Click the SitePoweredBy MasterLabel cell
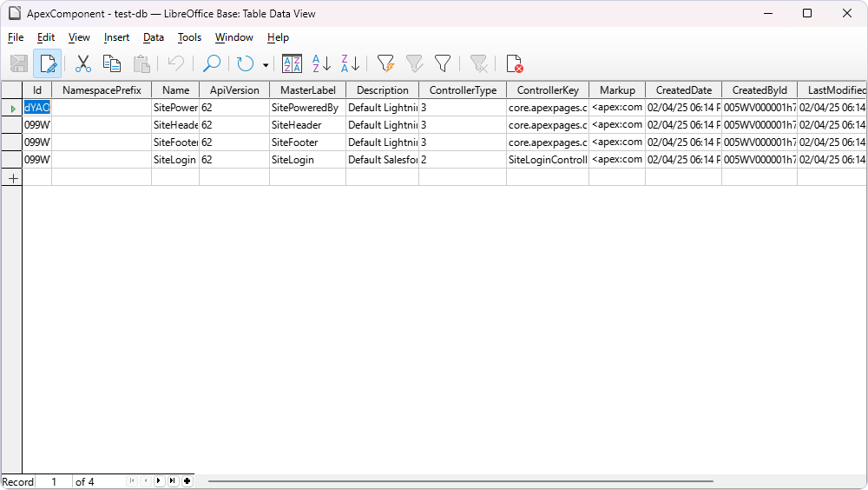 point(308,108)
